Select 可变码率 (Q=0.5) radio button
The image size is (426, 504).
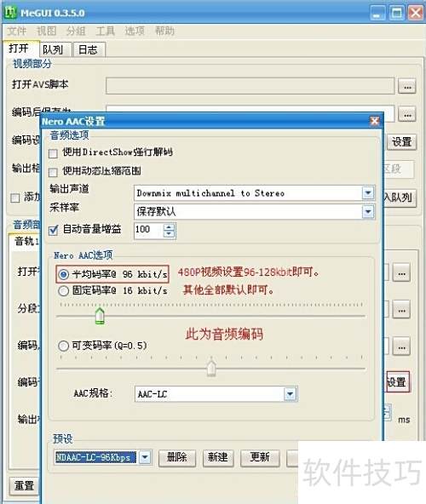(x=63, y=346)
